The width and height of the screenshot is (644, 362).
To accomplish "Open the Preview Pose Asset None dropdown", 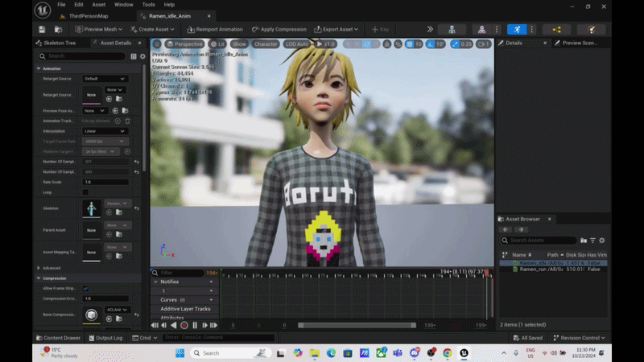I will [95, 110].
